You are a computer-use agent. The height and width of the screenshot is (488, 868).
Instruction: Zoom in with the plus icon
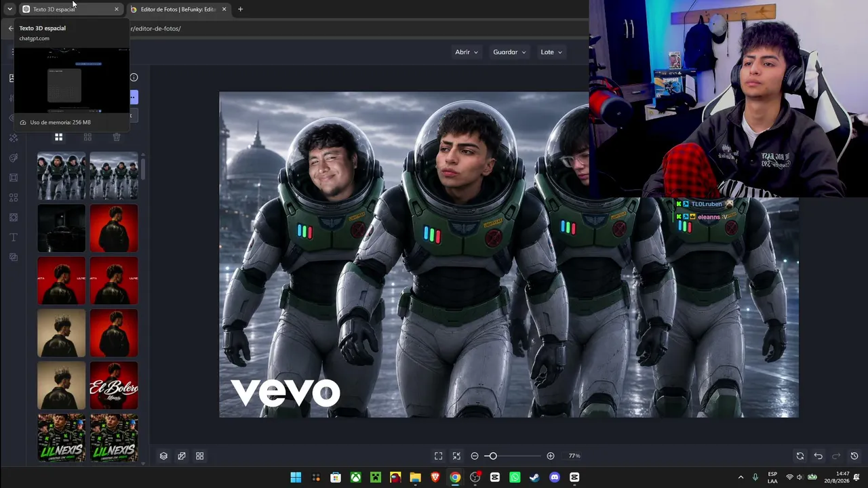(x=551, y=456)
